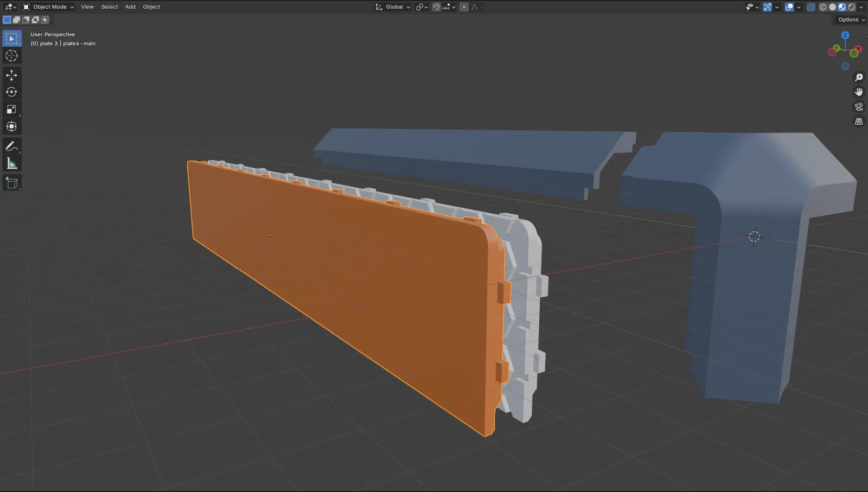Select the Select Box tool
This screenshot has width=868, height=492.
pyautogui.click(x=11, y=39)
